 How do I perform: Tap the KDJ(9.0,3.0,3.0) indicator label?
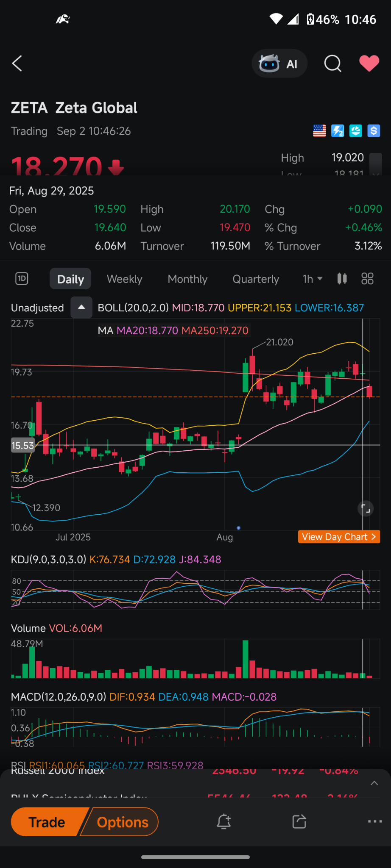click(x=49, y=559)
